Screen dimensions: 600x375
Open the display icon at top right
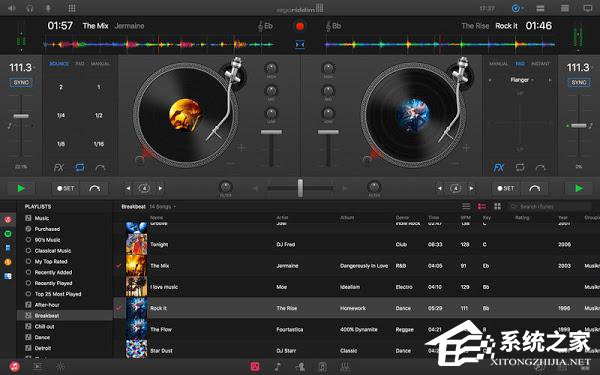tap(588, 8)
